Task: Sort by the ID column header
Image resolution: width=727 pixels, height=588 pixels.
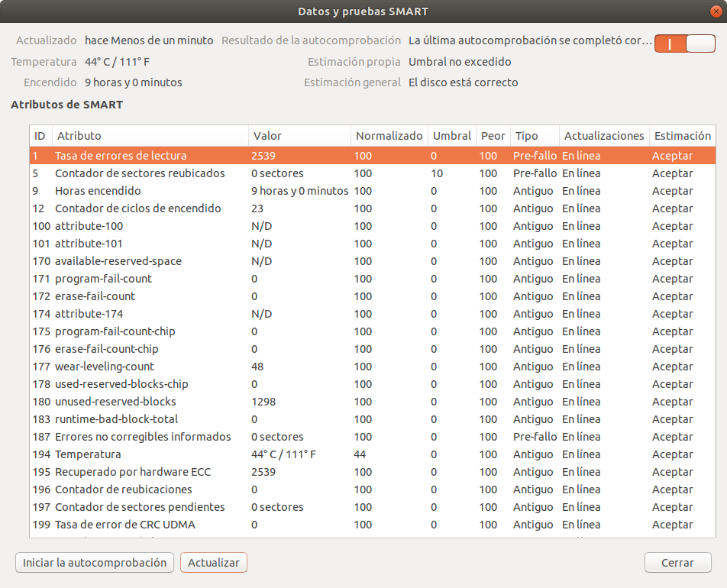Action: (40, 136)
